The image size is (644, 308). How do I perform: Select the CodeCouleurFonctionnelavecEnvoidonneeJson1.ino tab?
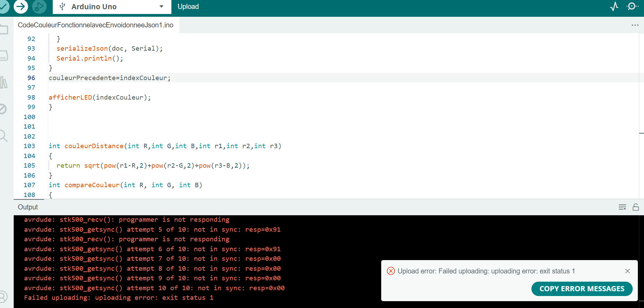tap(95, 25)
